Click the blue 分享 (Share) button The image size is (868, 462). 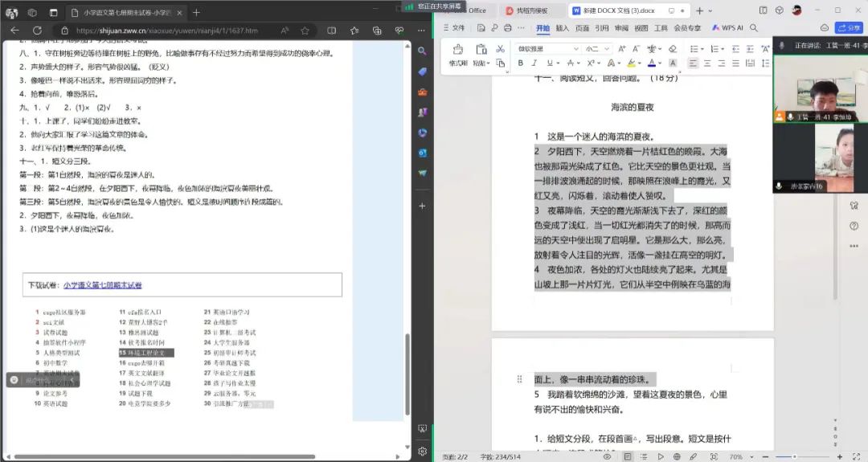[x=849, y=27]
